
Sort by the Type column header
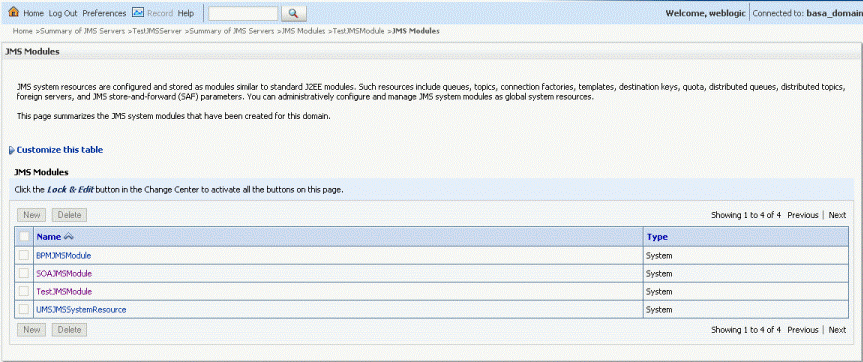click(657, 237)
